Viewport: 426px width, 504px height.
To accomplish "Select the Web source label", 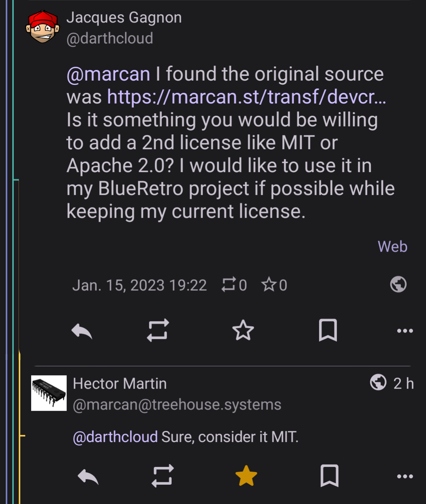I will pos(392,246).
